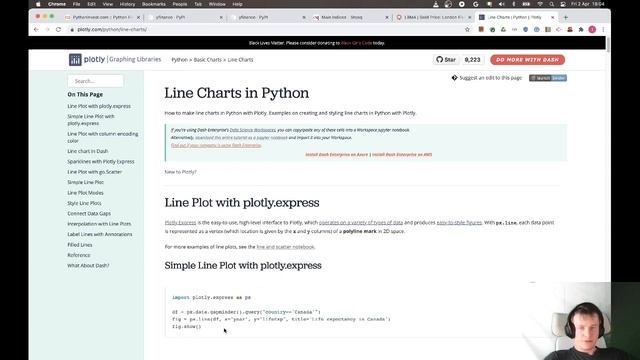Image resolution: width=640 pixels, height=360 pixels.
Task: Click the easy-to-style figures link
Action: point(459,222)
